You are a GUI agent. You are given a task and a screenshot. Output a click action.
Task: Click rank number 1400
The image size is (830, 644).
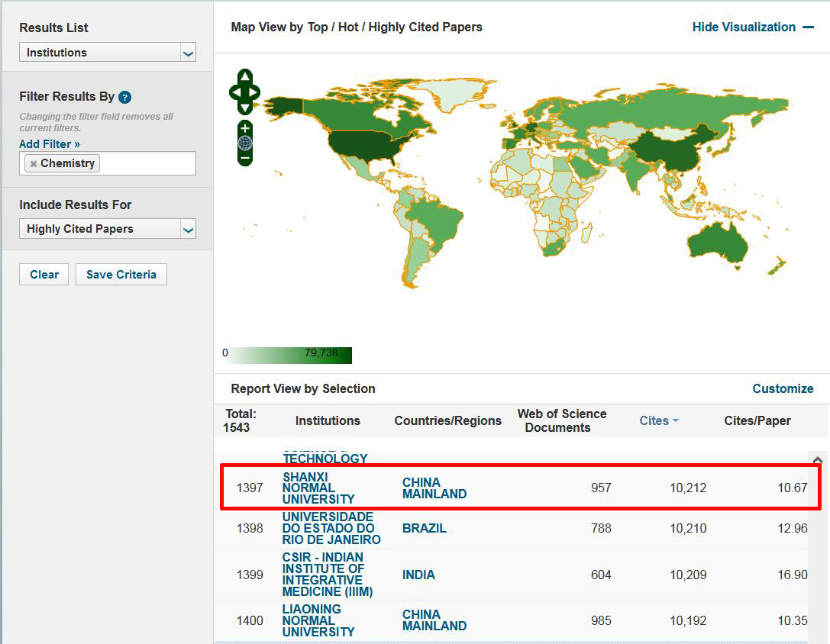point(250,620)
